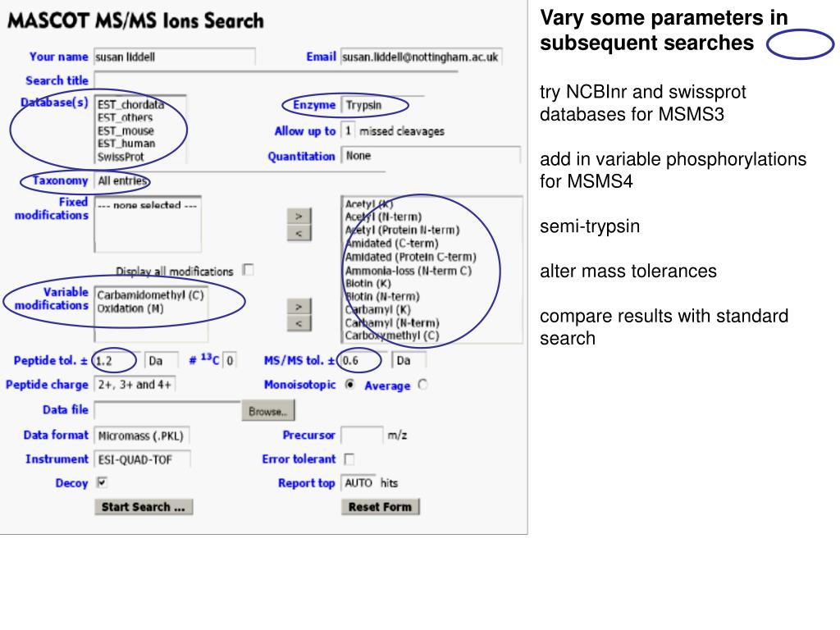Click the Start Search button
Image resolution: width=840 pixels, height=630 pixels.
[x=144, y=507]
